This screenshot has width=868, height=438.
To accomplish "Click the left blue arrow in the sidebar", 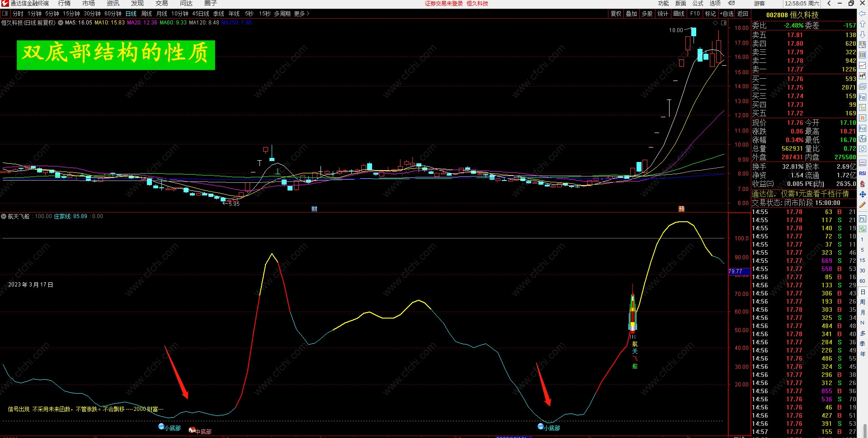I will (x=863, y=14).
